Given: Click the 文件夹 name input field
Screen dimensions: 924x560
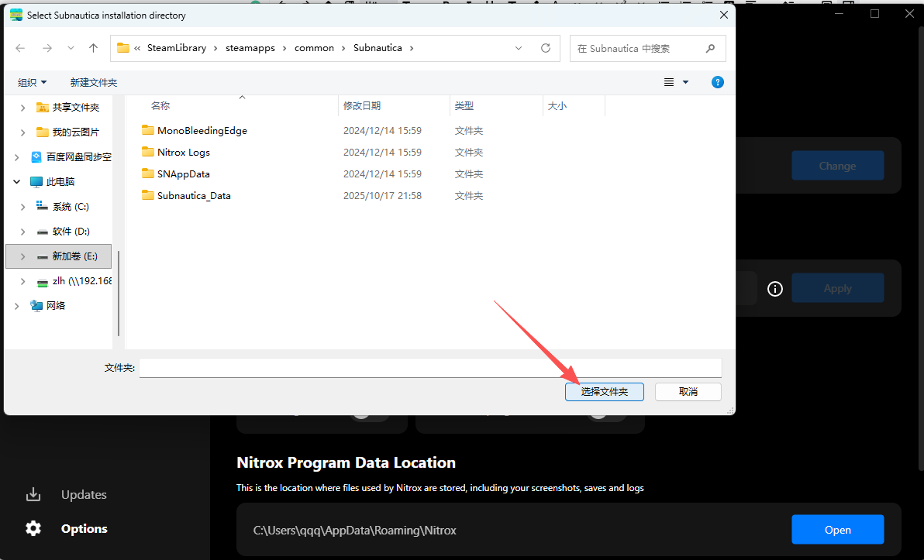Looking at the screenshot, I should [x=429, y=368].
